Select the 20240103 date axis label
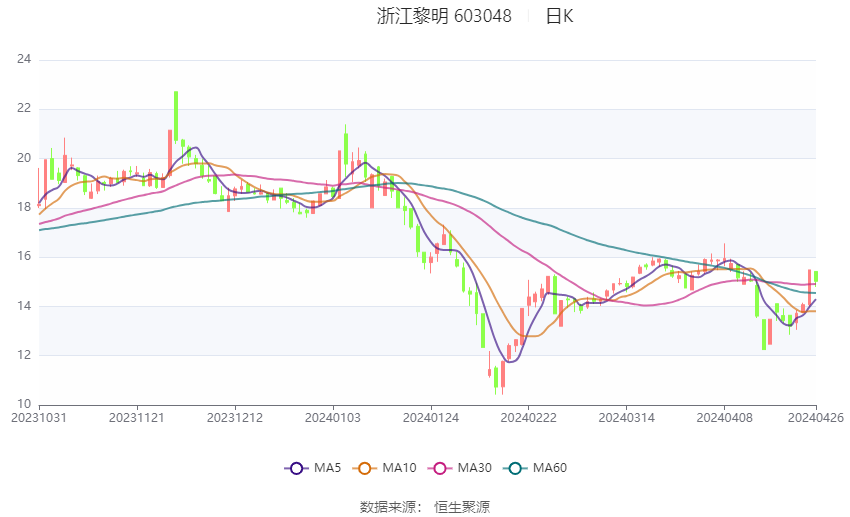 pos(333,418)
